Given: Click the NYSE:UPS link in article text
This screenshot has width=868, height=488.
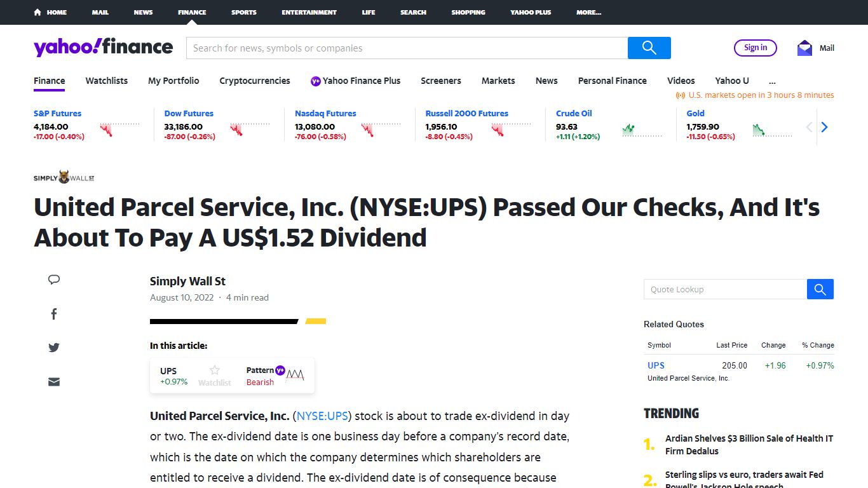Looking at the screenshot, I should pos(323,416).
